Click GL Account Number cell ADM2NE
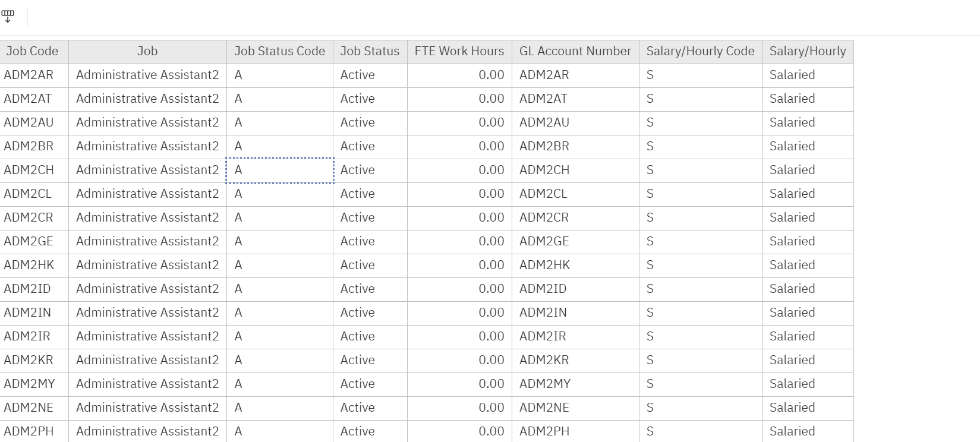Viewport: 980px width, 442px height. pos(575,408)
